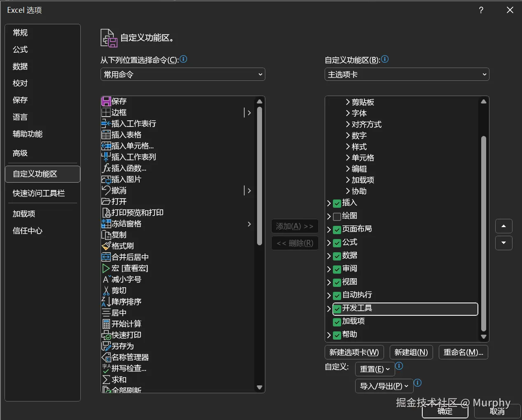Select the 插入工作表列 icon

pos(106,157)
